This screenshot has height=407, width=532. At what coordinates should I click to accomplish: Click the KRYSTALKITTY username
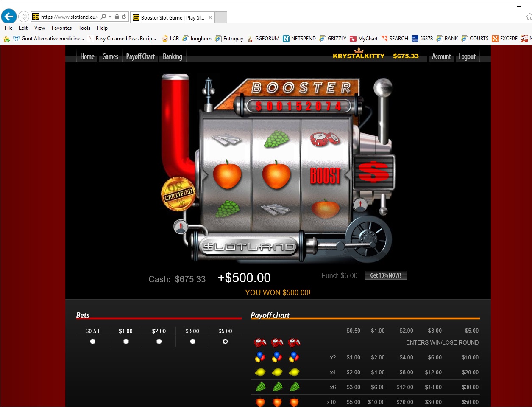coord(359,56)
